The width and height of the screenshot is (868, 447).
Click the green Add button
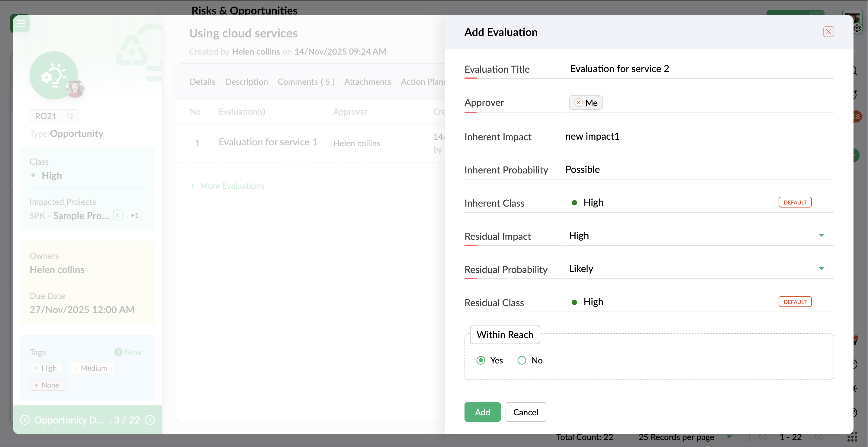[x=482, y=412]
